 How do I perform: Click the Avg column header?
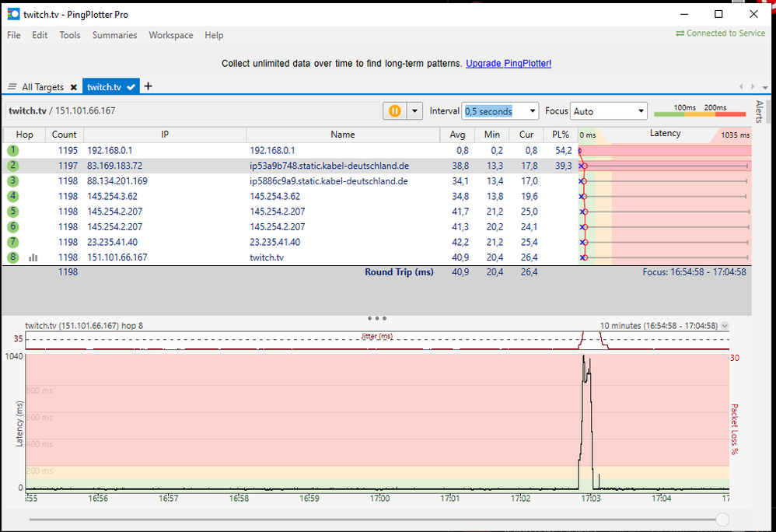coord(457,135)
